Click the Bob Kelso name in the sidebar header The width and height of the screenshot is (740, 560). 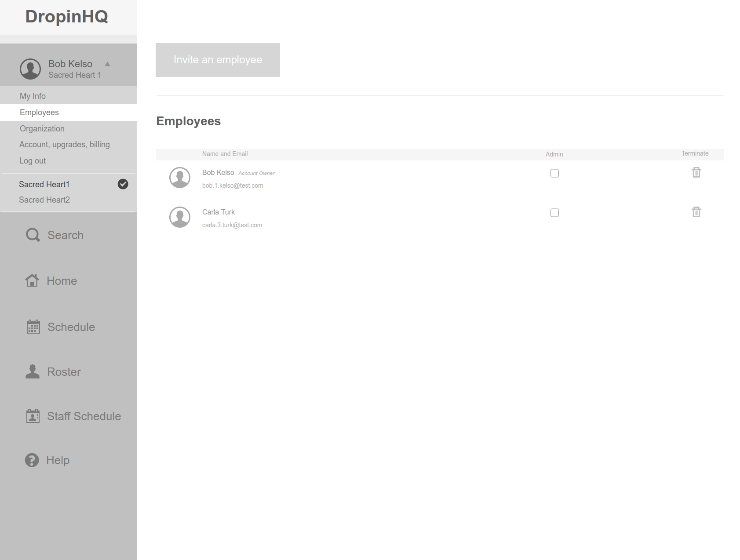(x=70, y=64)
